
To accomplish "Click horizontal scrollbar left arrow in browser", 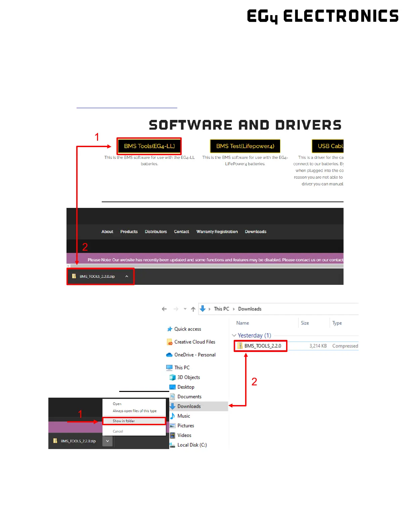I will click(x=68, y=266).
